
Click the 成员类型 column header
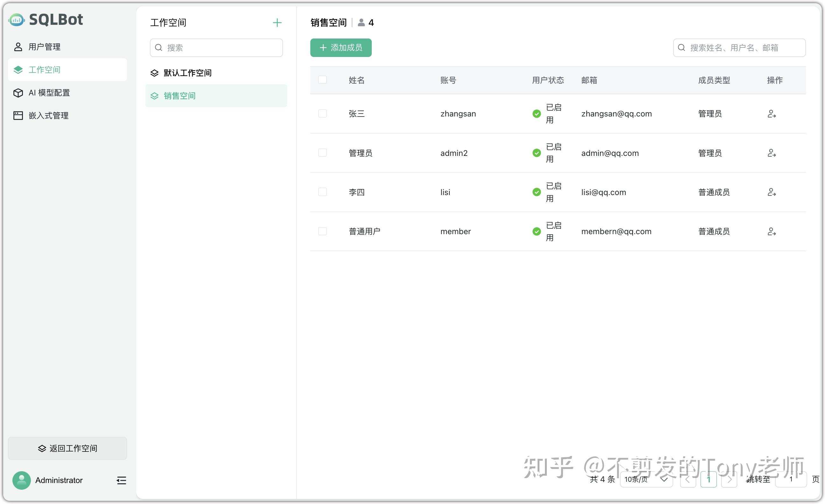[714, 80]
